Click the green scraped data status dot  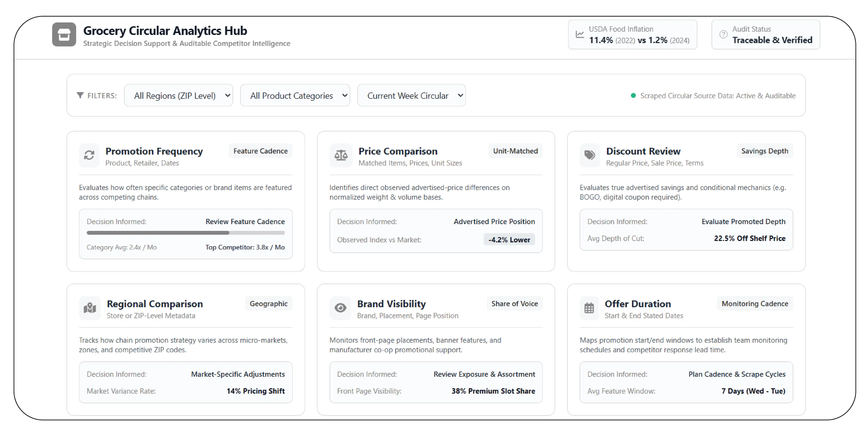(x=633, y=96)
